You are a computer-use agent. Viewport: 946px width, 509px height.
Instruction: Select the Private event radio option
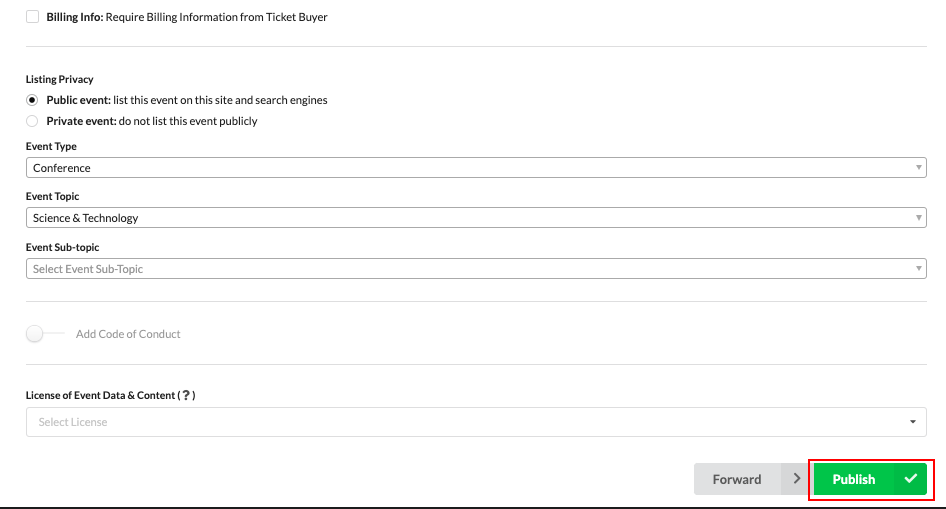32,121
